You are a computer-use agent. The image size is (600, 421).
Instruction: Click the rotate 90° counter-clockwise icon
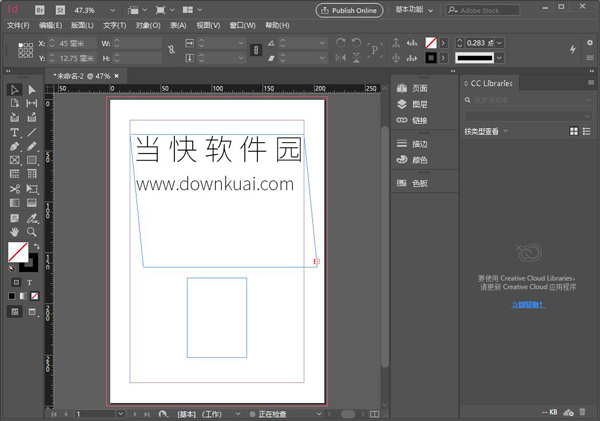click(x=356, y=42)
